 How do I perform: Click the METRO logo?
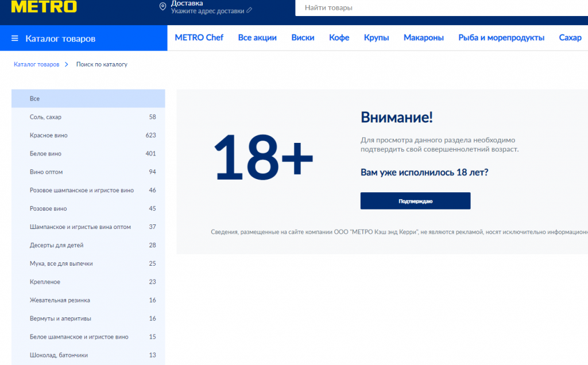[x=44, y=7]
